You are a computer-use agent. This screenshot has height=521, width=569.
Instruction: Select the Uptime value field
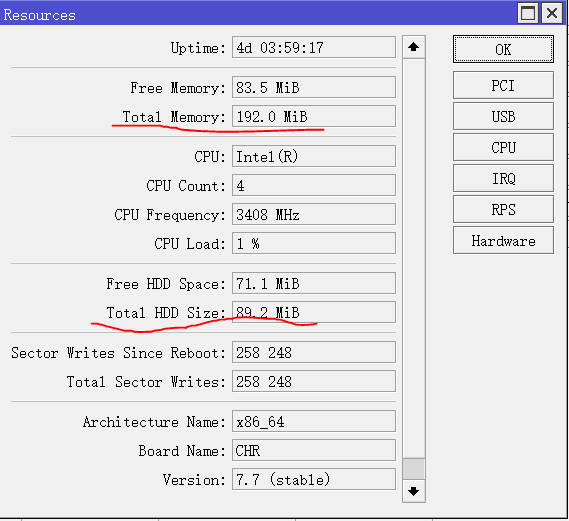click(314, 47)
